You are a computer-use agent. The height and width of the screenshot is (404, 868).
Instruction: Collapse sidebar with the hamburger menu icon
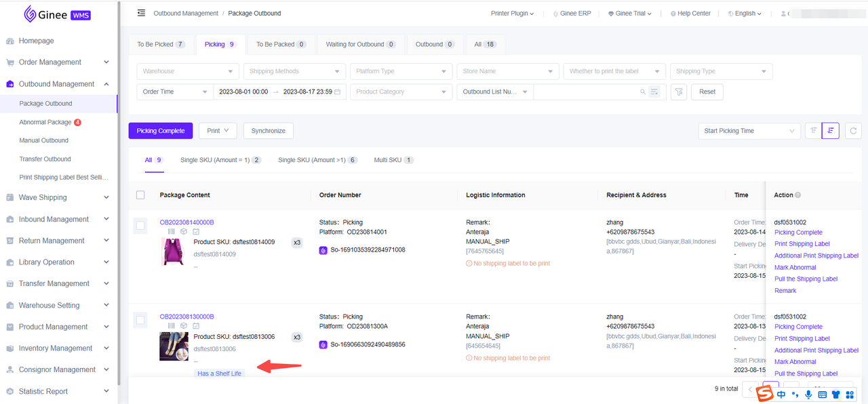pos(141,13)
